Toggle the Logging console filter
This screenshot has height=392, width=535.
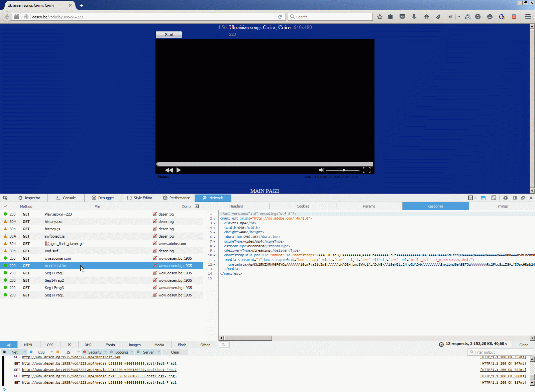click(x=121, y=352)
